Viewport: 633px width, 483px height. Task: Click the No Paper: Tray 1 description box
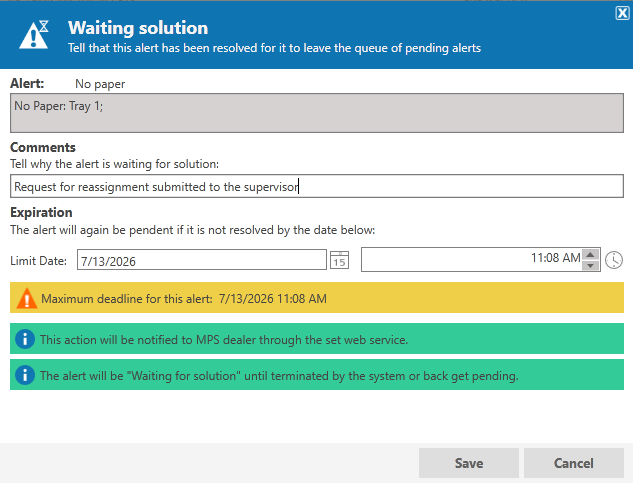317,113
